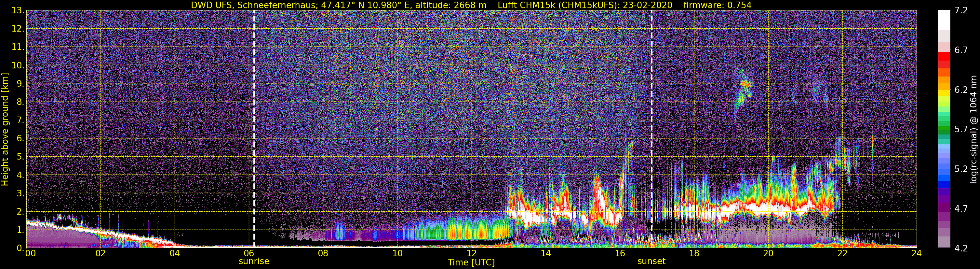The height and width of the screenshot is (269, 980).
Task: Click the 00 tick on the time axis
Action: coord(31,253)
